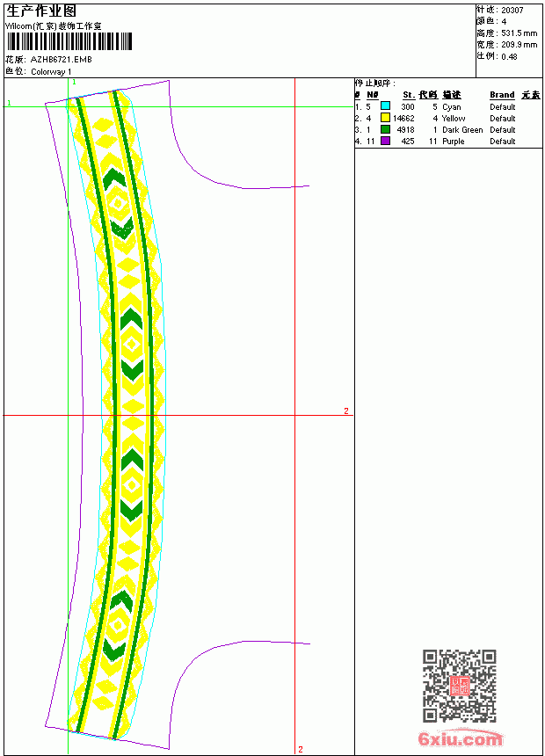Click the barcode under the studio name
Viewport: 545px width, 756px height.
click(69, 41)
